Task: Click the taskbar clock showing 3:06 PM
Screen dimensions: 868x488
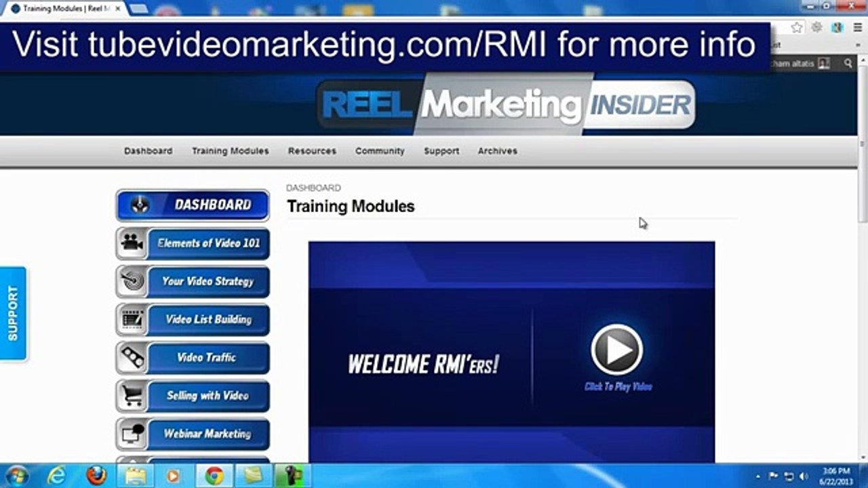Action: coord(835,475)
